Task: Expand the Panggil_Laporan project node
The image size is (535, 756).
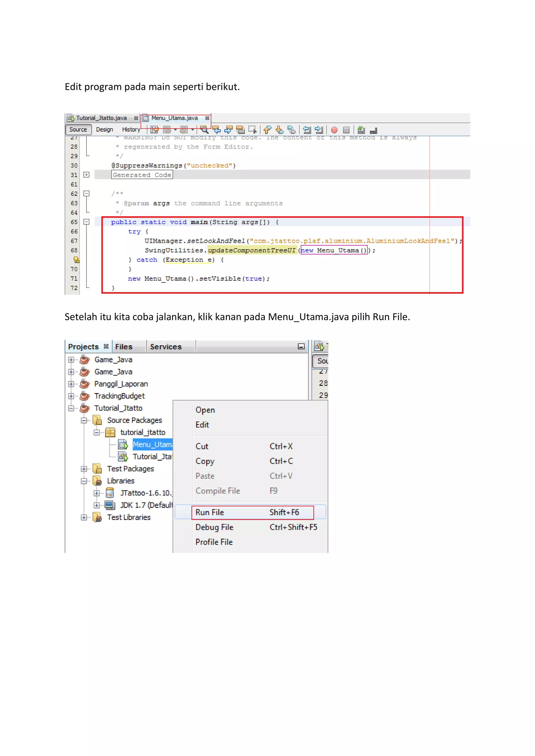Action: click(71, 384)
